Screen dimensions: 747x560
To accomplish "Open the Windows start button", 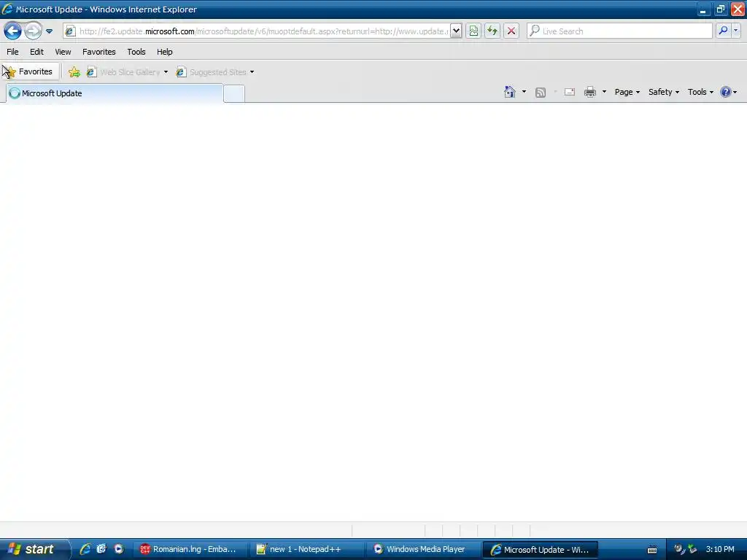I will 34,549.
